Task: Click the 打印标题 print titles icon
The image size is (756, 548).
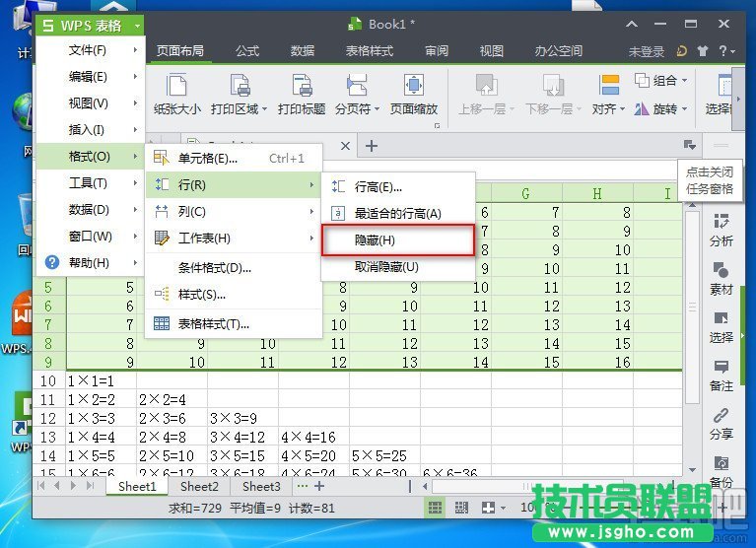Action: coord(302,86)
